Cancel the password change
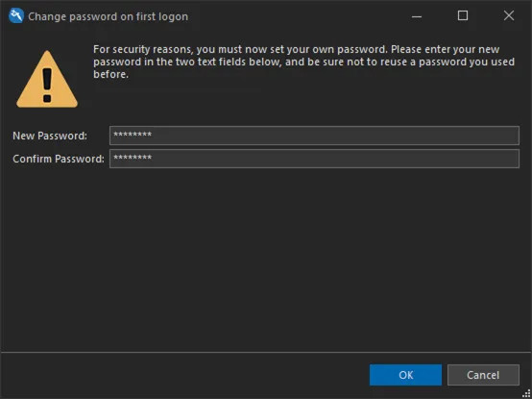 (483, 375)
